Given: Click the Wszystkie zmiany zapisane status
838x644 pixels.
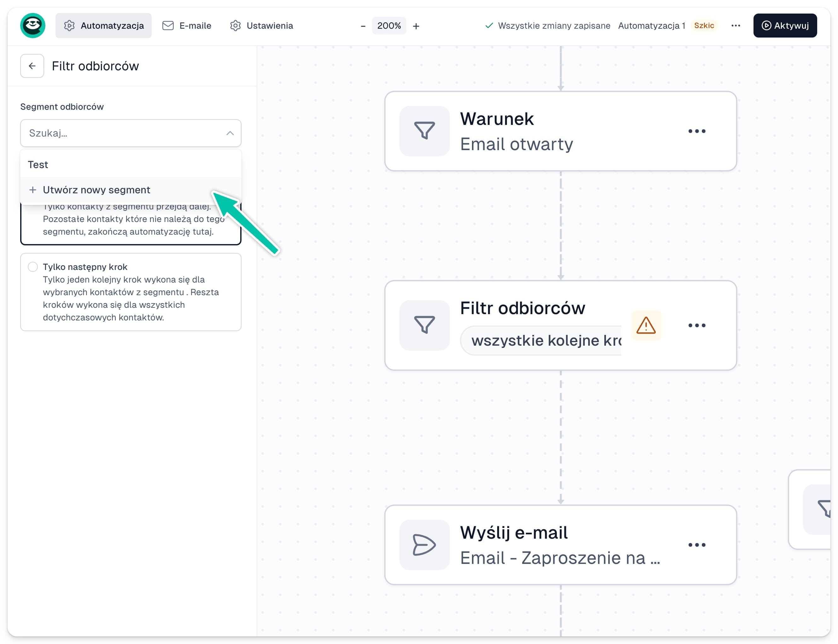Looking at the screenshot, I should pos(548,26).
